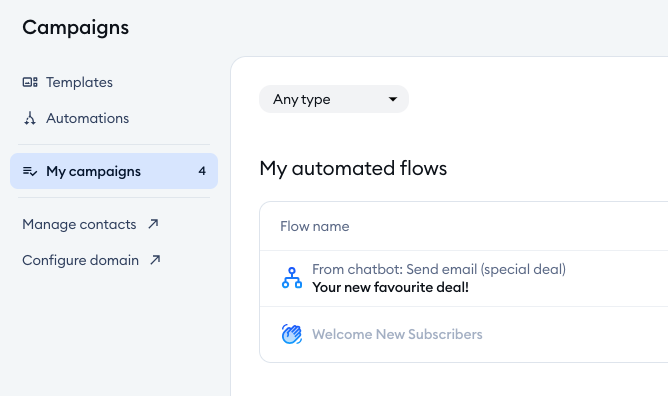Click the My campaigns checklist icon
The height and width of the screenshot is (396, 668).
coord(30,171)
